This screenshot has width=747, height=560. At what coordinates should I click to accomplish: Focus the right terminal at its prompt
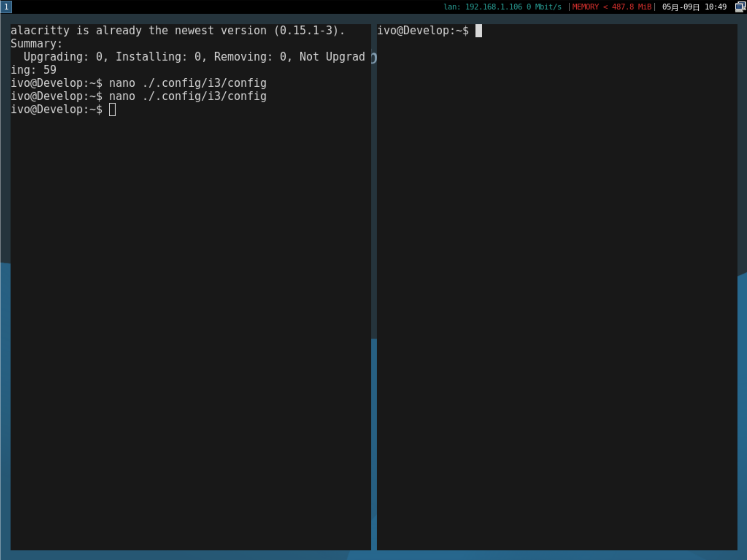coord(429,31)
